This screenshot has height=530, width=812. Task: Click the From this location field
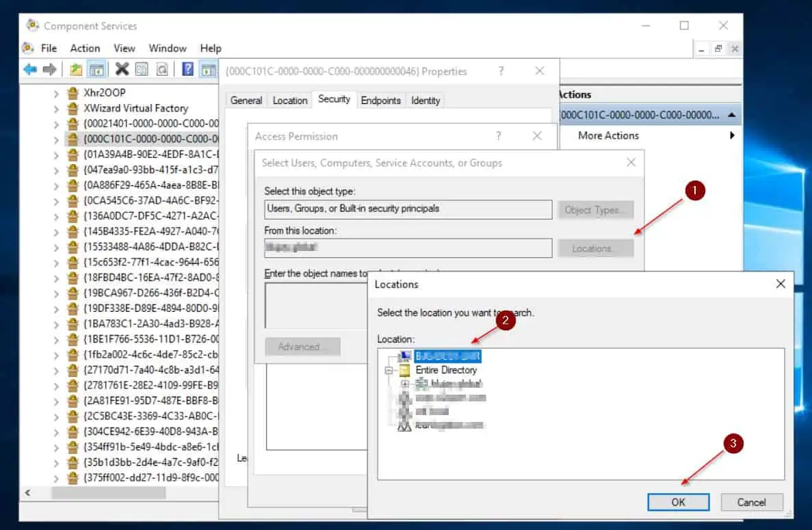(x=408, y=248)
